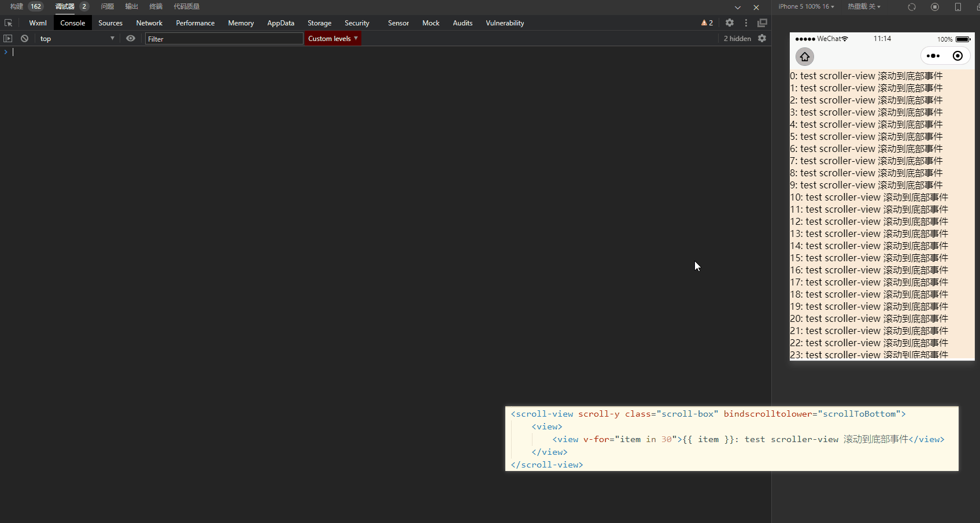Open the Sensor tab

(398, 23)
